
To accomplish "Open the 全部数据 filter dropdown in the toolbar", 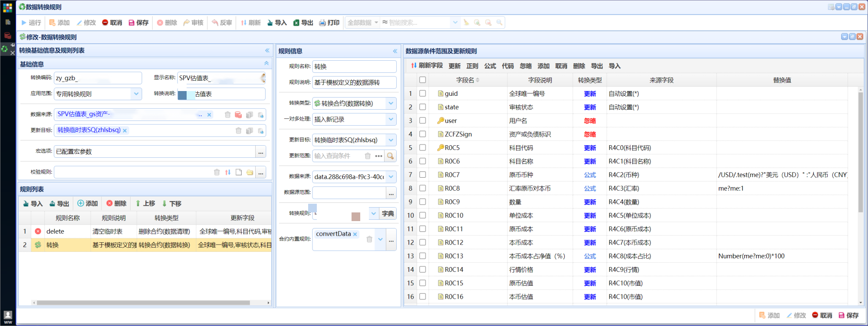I will click(x=363, y=23).
